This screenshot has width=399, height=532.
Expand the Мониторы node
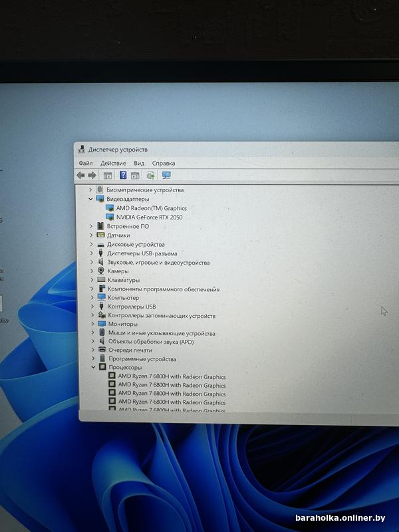pos(92,324)
